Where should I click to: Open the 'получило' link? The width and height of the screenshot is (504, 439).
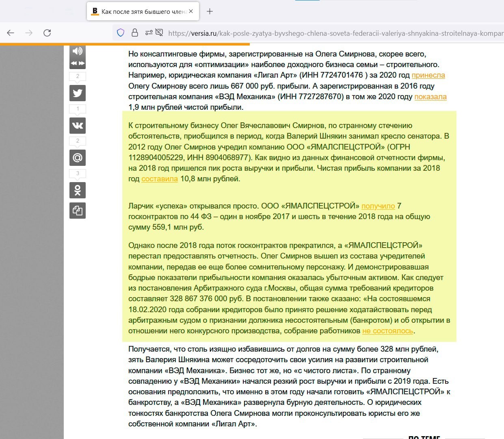coord(378,206)
